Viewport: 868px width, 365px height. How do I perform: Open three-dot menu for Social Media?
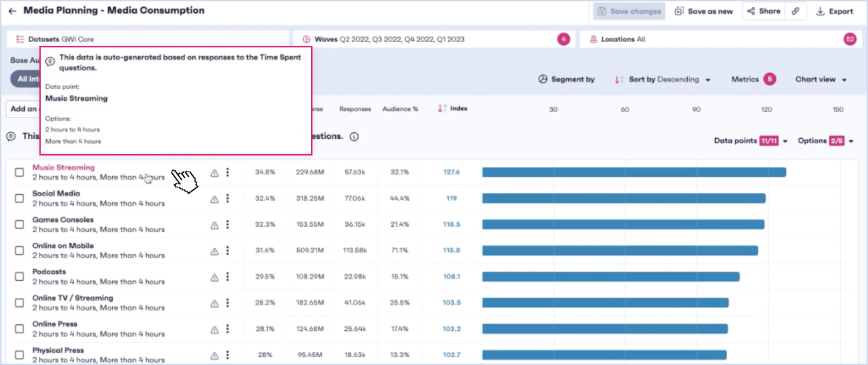click(x=228, y=198)
